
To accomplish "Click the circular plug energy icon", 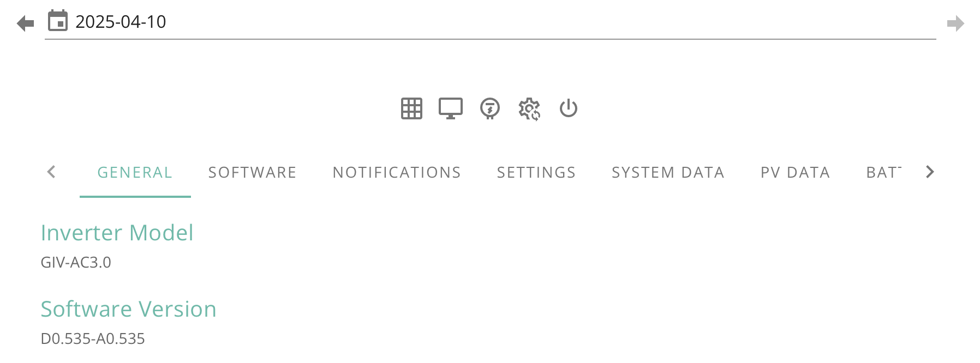I will pyautogui.click(x=490, y=108).
